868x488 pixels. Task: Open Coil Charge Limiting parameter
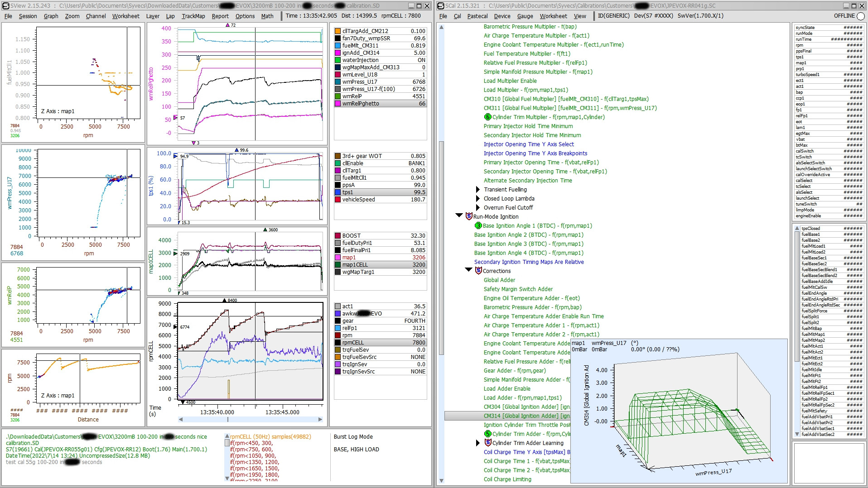[x=507, y=479]
